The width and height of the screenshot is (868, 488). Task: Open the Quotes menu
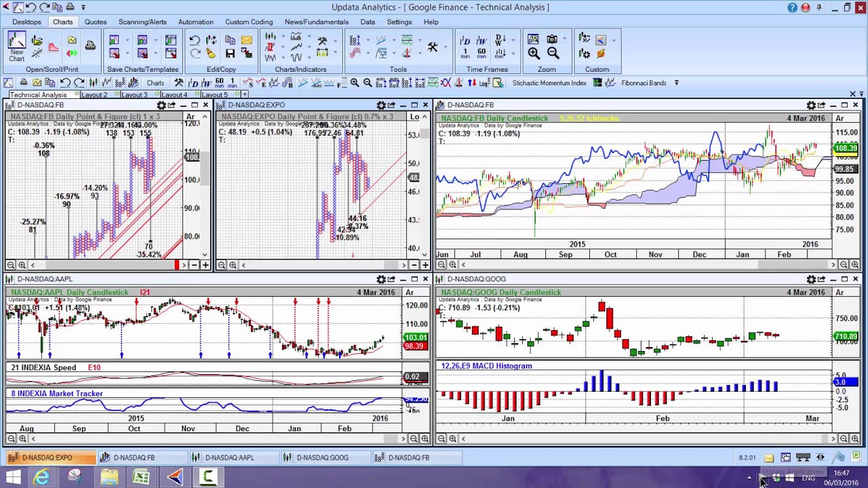96,22
